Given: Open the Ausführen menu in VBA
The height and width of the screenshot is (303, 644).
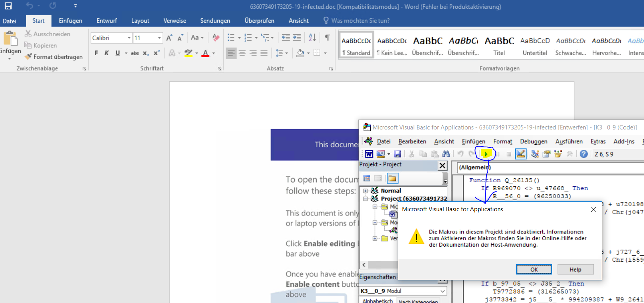Looking at the screenshot, I should [x=569, y=141].
